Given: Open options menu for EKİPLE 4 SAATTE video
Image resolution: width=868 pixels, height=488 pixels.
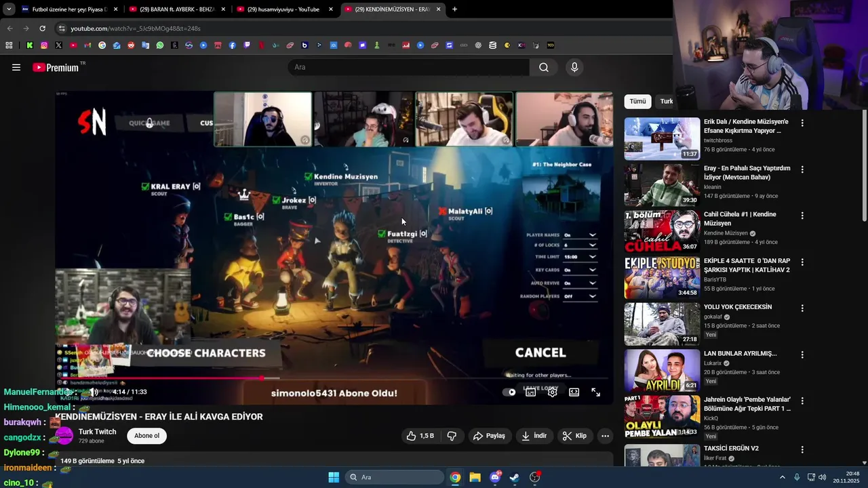Looking at the screenshot, I should pyautogui.click(x=802, y=262).
